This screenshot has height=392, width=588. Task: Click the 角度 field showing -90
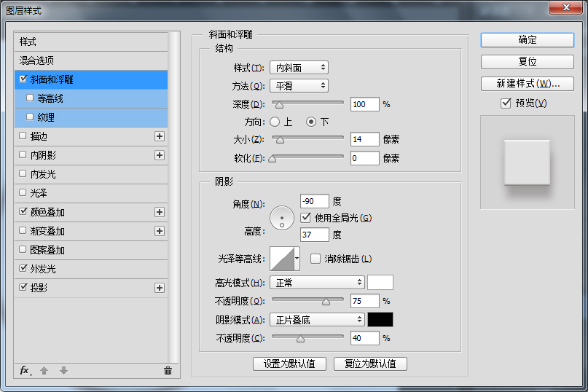(315, 201)
